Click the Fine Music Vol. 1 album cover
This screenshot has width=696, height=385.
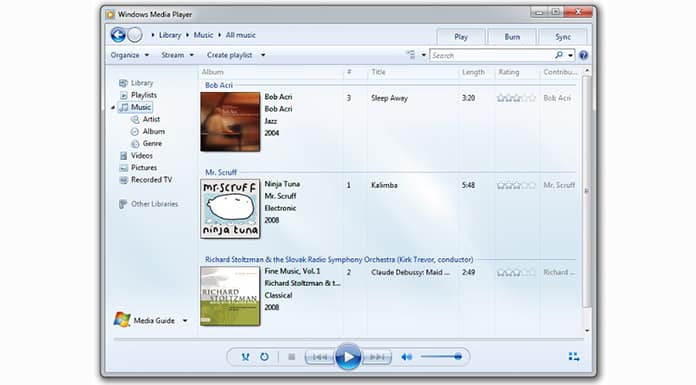tap(230, 296)
